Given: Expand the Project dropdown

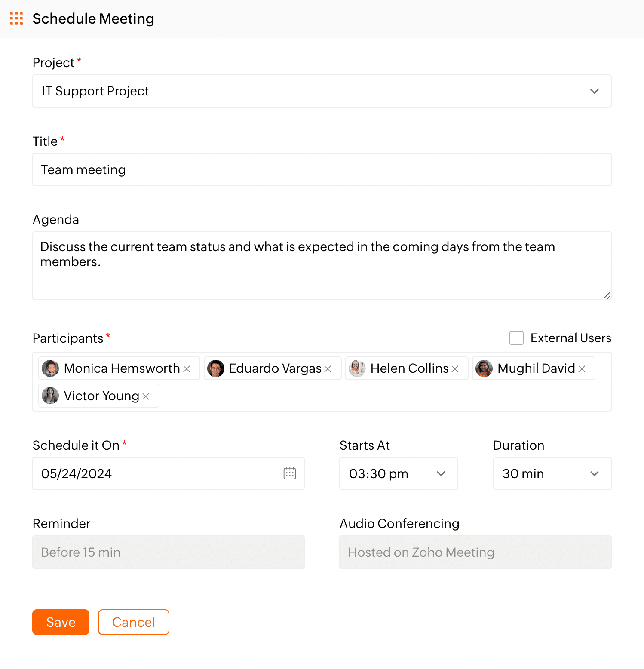Looking at the screenshot, I should tap(322, 91).
